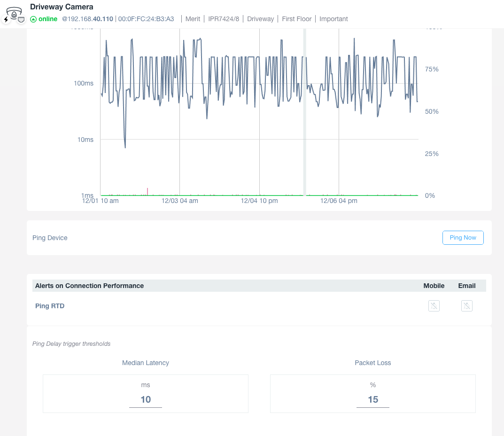
Task: Click the lightning bolt power badge
Action: coord(6,20)
